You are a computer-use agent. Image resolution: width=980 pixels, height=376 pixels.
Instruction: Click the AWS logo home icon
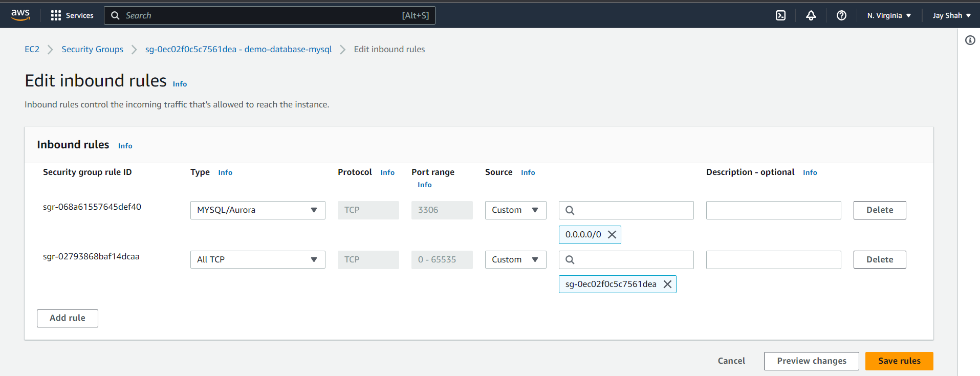tap(20, 15)
